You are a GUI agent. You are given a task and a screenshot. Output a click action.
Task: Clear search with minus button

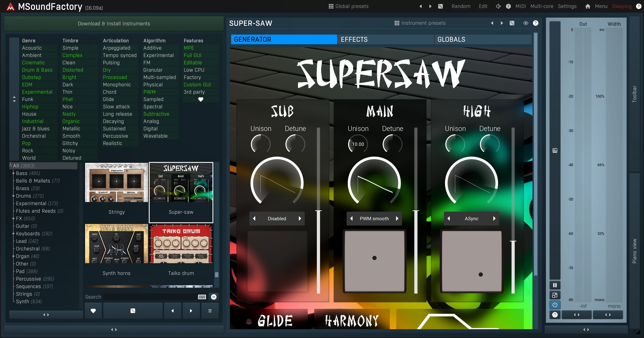point(214,297)
